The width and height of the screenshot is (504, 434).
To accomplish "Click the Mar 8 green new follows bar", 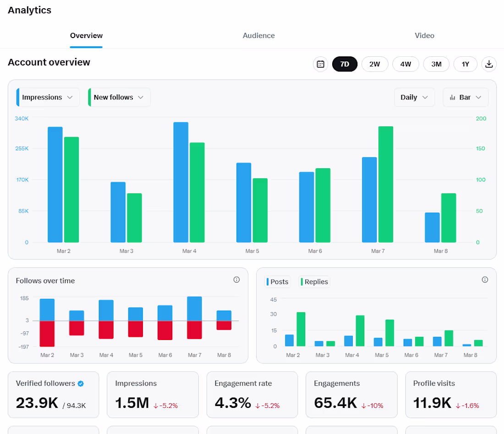I will tap(449, 218).
